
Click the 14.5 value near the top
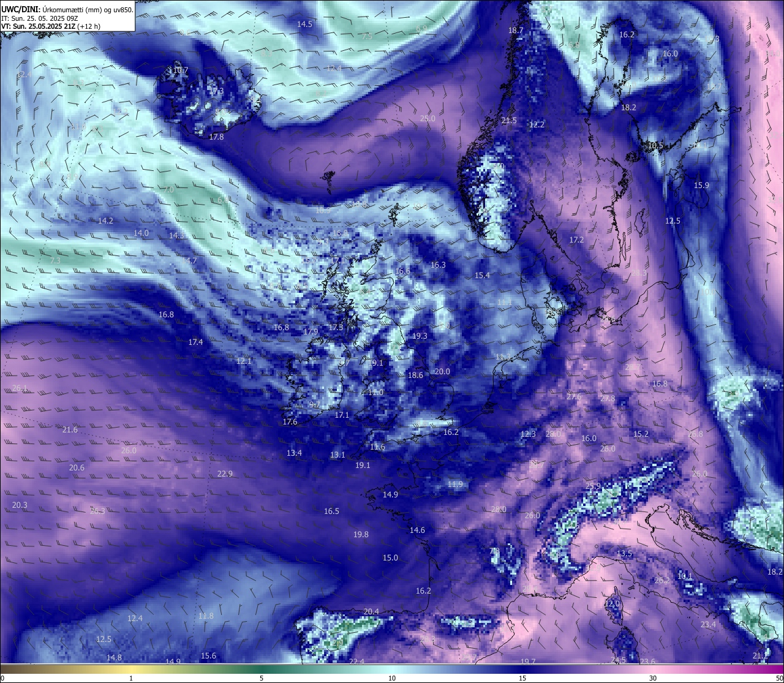[x=304, y=24]
